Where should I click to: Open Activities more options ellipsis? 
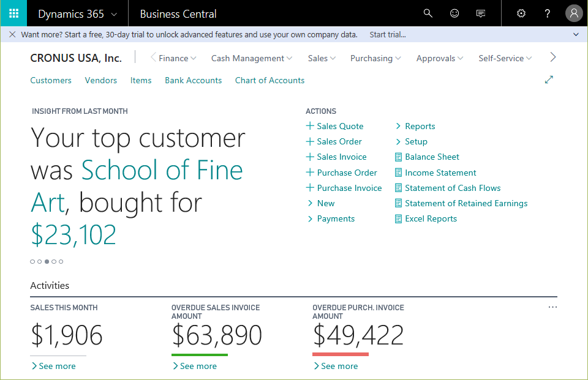point(552,307)
